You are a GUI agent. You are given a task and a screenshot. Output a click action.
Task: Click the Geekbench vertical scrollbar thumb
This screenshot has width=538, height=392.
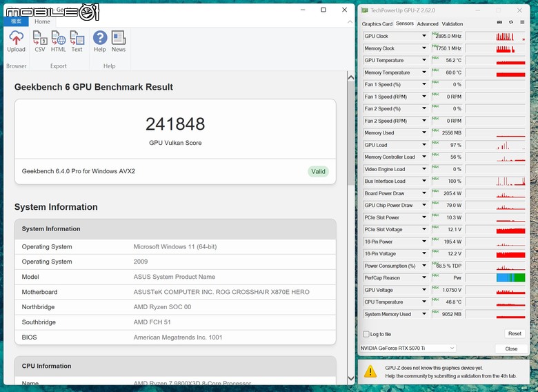(x=350, y=134)
